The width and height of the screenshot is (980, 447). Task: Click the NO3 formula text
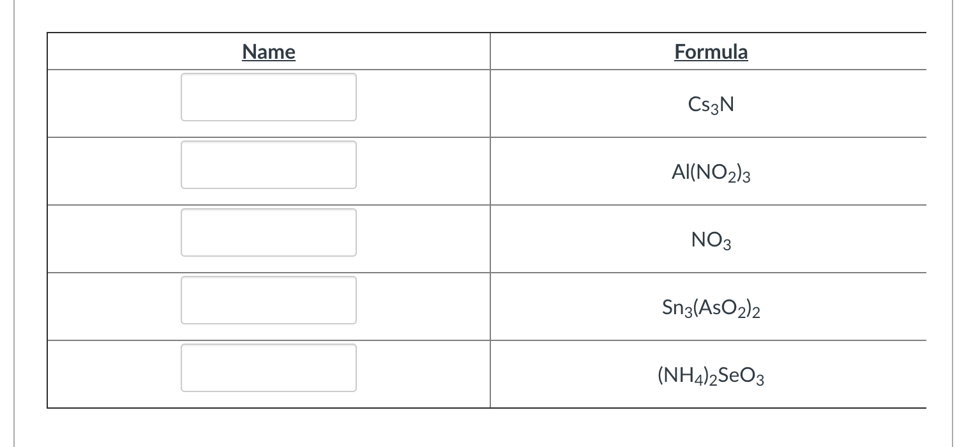(711, 240)
